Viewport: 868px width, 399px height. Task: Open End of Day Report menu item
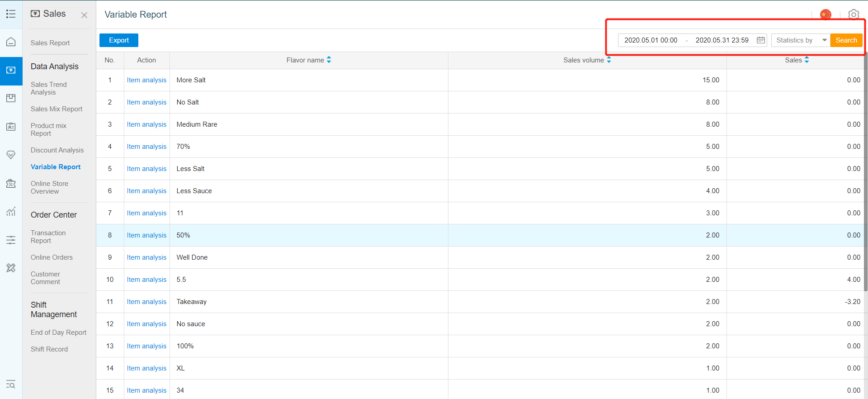coord(59,332)
